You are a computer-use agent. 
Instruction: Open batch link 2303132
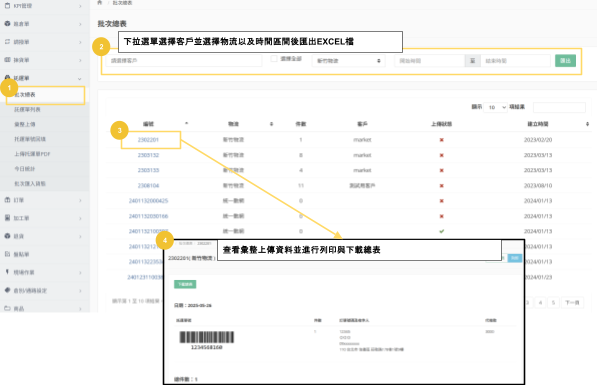148,155
